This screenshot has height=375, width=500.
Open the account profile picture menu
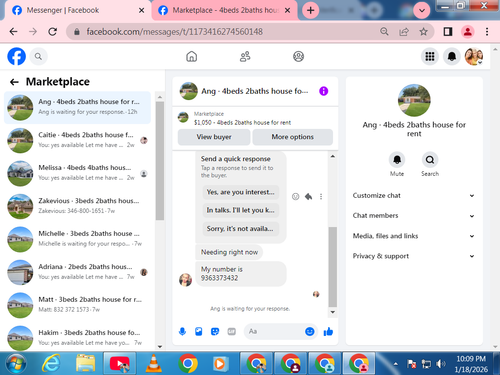(474, 56)
